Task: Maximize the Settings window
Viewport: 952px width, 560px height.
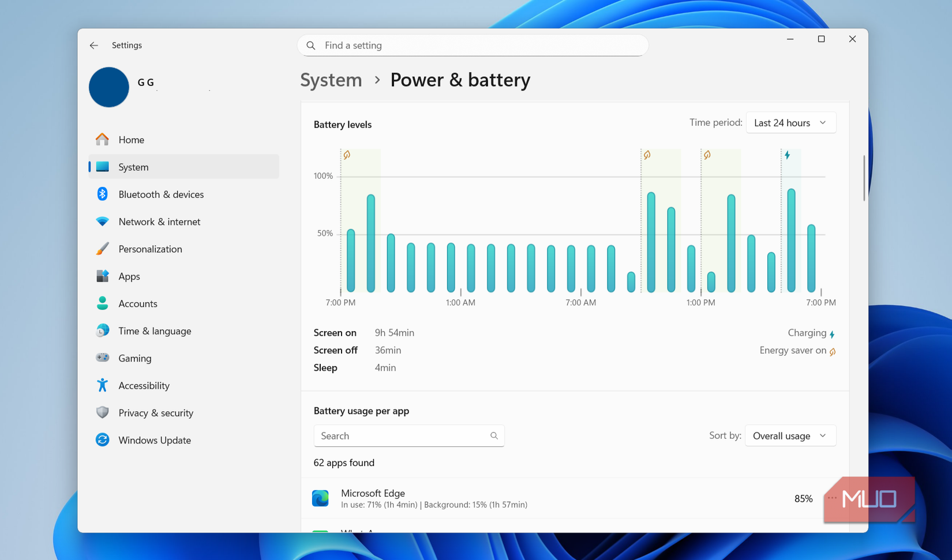Action: [821, 39]
